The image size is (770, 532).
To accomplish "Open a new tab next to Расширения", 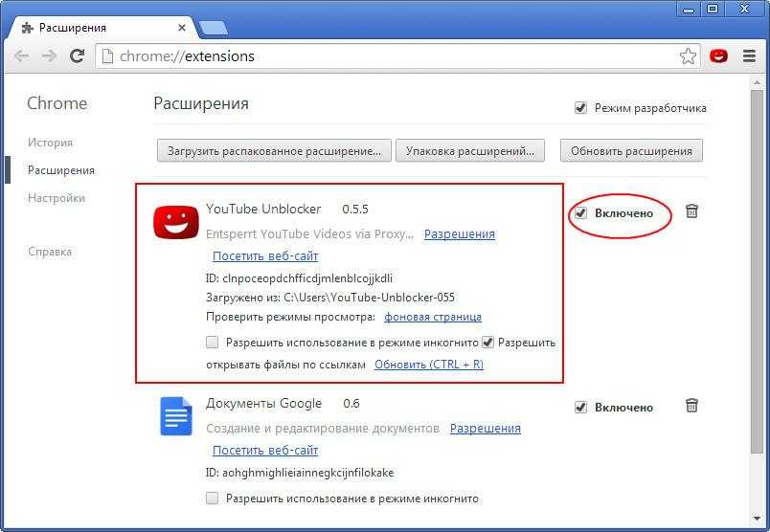I will 214,29.
